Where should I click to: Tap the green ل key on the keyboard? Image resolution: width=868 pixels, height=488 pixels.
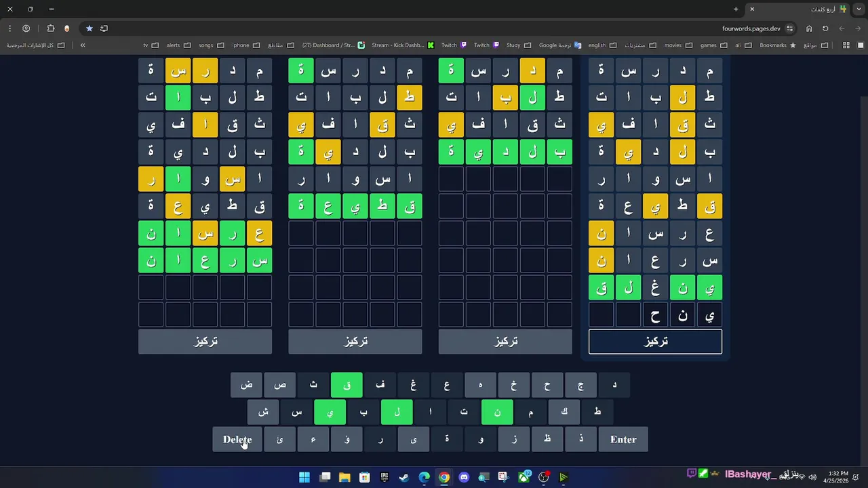click(x=397, y=412)
